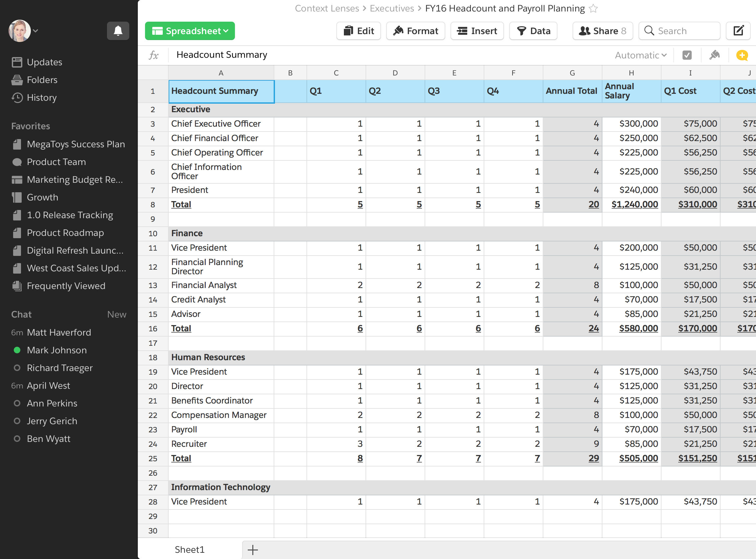Click the yellow add comment icon
The height and width of the screenshot is (559, 756).
coord(742,55)
